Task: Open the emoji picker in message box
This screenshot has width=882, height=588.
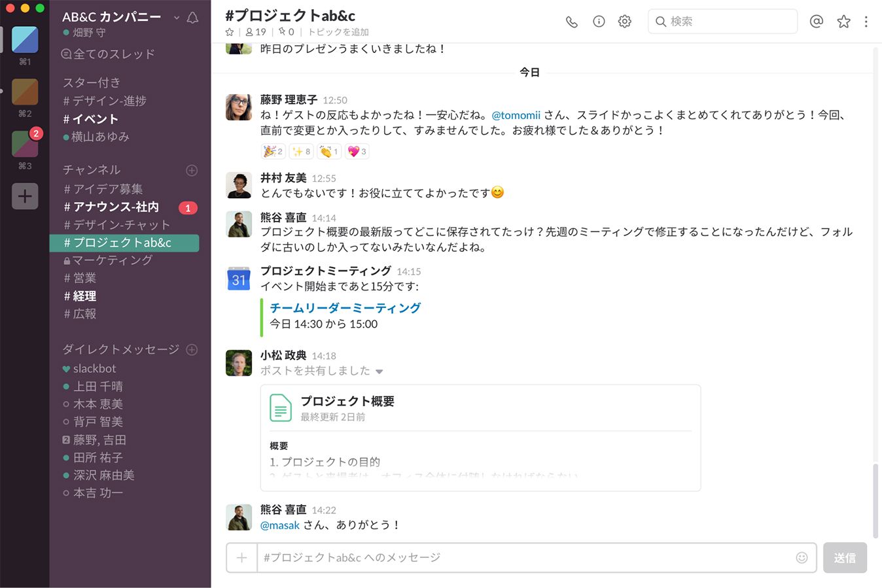Action: (x=802, y=557)
